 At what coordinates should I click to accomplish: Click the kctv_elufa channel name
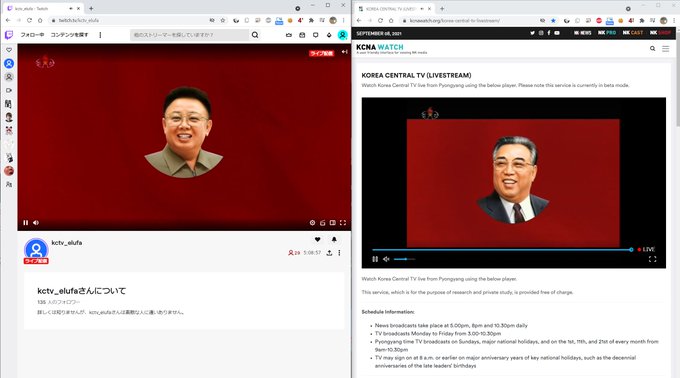[x=67, y=242]
